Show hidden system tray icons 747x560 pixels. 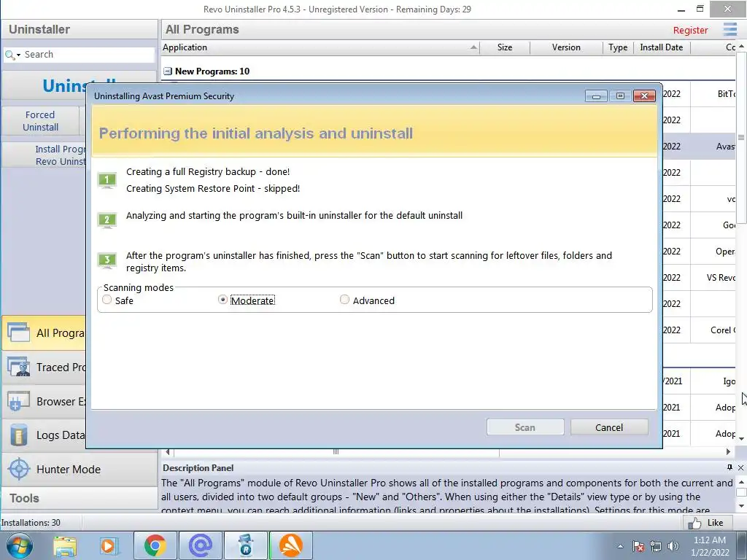[620, 546]
